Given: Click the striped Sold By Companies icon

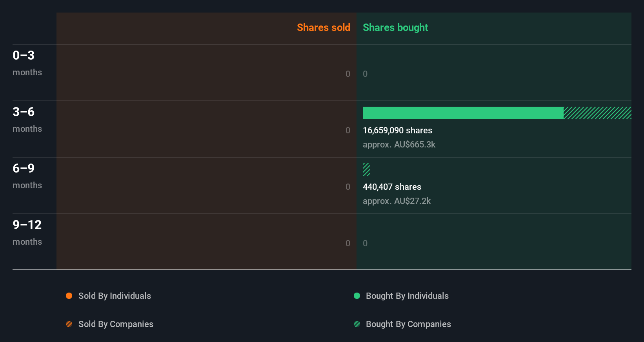Looking at the screenshot, I should point(69,324).
